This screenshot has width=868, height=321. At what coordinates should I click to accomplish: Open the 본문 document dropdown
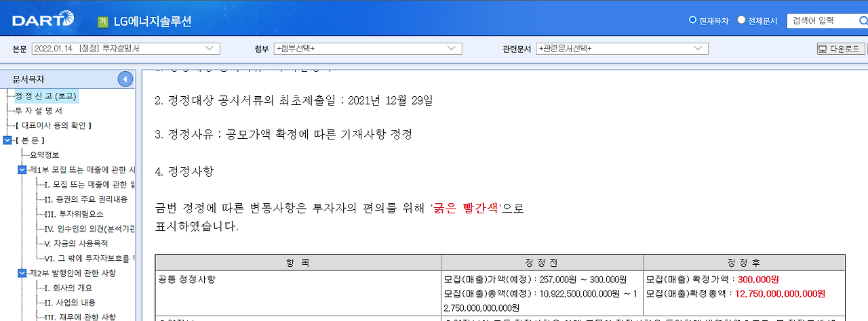point(125,49)
